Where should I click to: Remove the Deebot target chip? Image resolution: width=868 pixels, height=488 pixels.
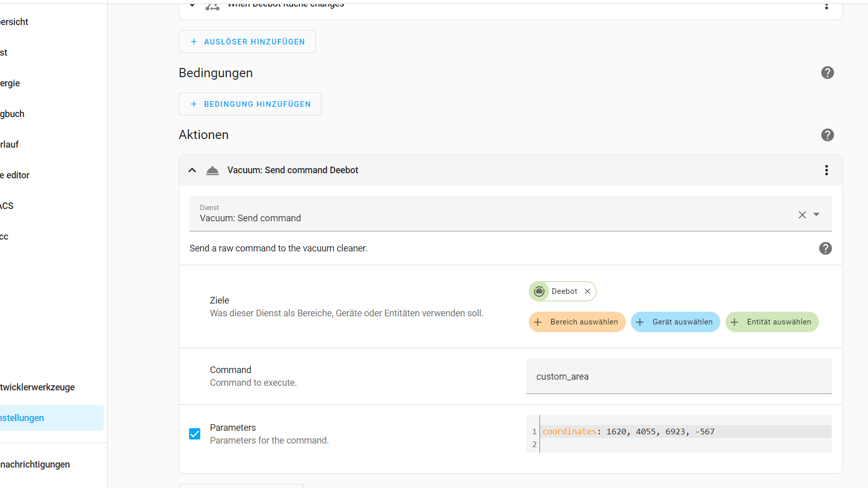pos(588,291)
